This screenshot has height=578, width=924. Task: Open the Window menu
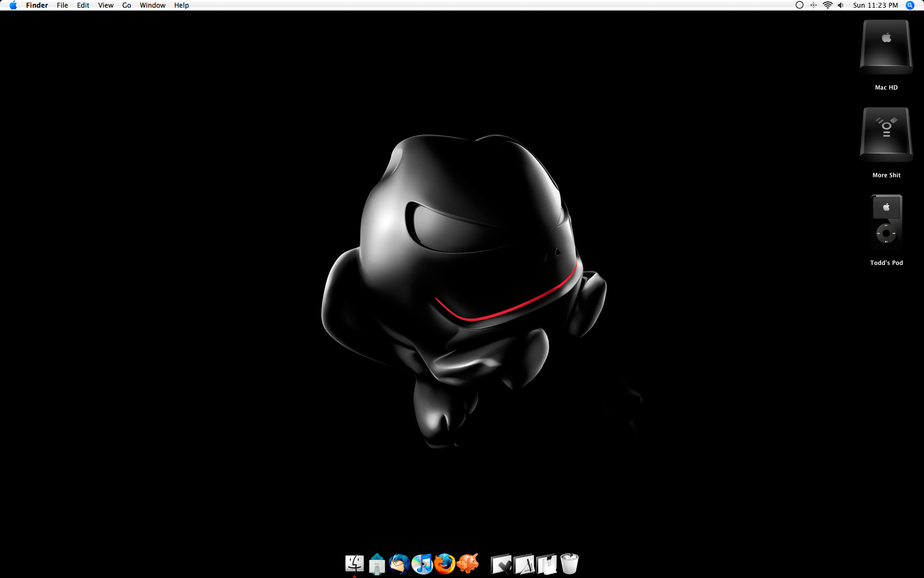153,5
